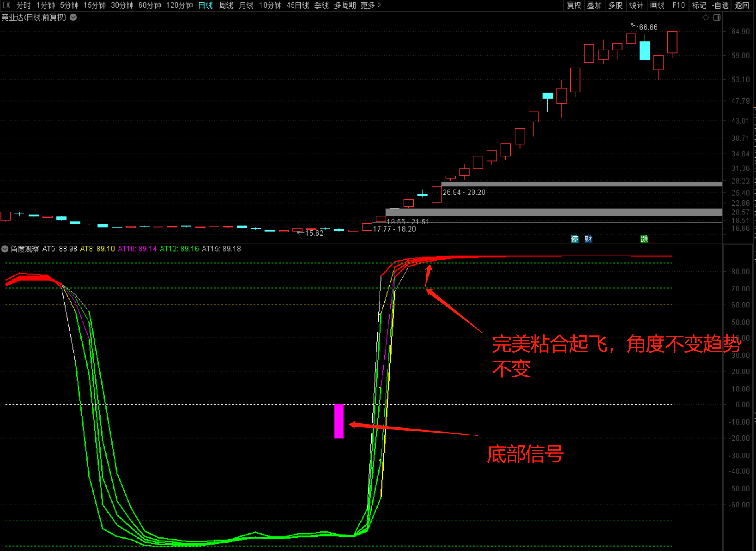Screen dimensions: 756x551
Task: Toggle 复权 price adjustment
Action: coord(574,5)
